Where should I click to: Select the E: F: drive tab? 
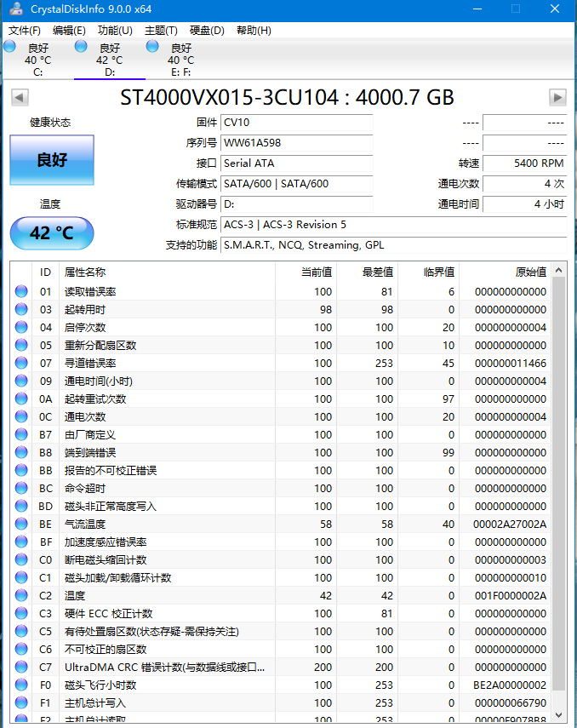click(x=181, y=60)
